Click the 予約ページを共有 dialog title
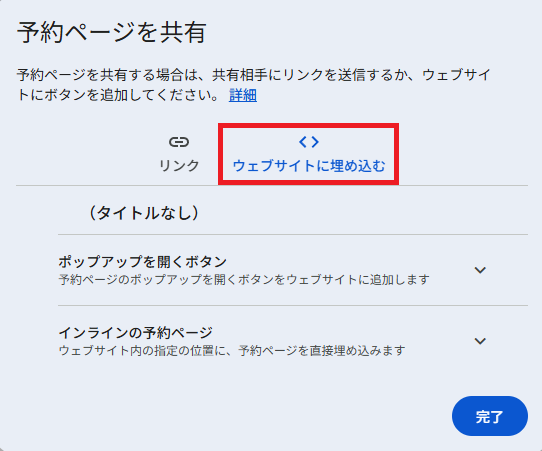The image size is (542, 451). [x=112, y=32]
